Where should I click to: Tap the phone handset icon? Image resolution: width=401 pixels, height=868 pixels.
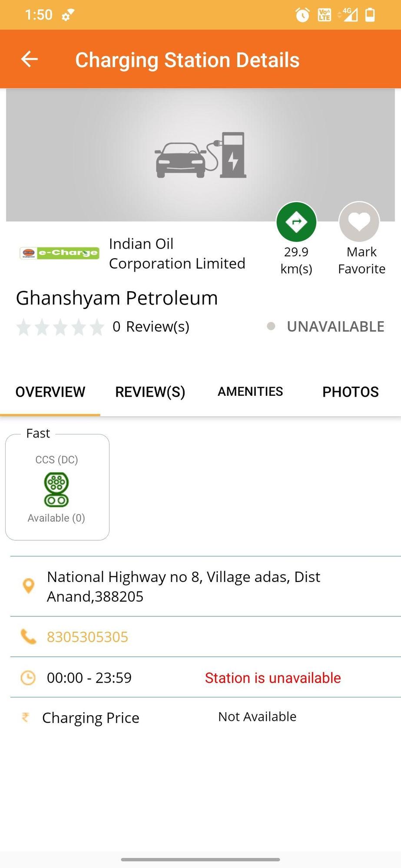tap(28, 637)
